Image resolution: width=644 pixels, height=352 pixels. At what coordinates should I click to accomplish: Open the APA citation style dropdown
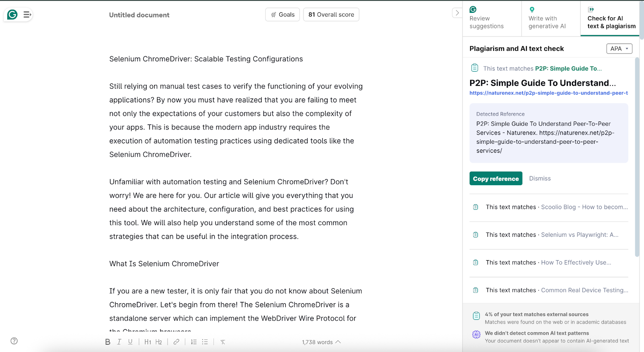(x=619, y=49)
